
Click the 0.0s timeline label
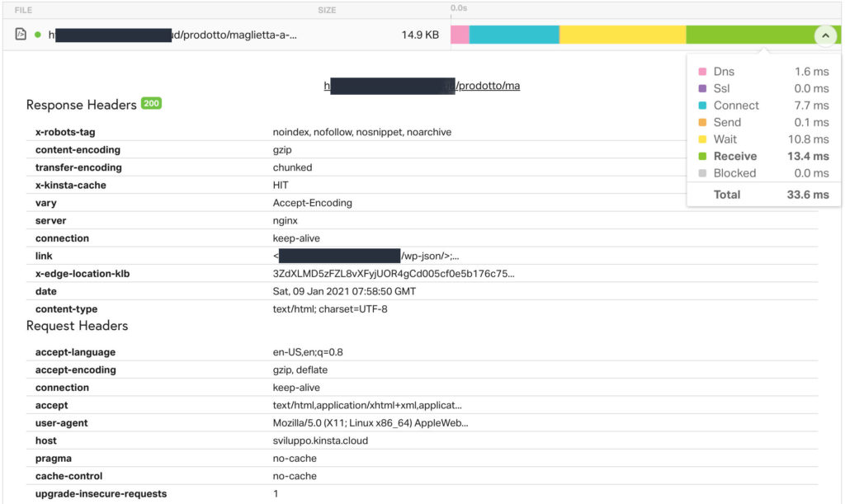point(459,6)
